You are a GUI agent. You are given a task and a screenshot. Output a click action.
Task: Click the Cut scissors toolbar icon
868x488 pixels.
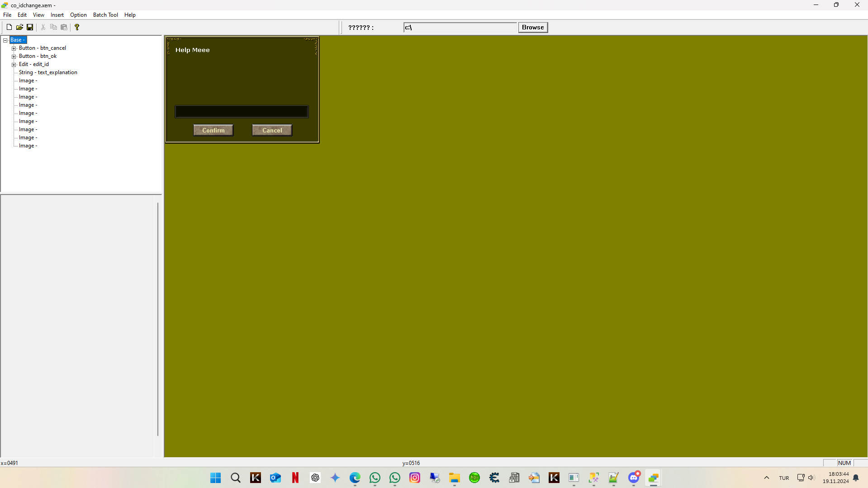[43, 27]
